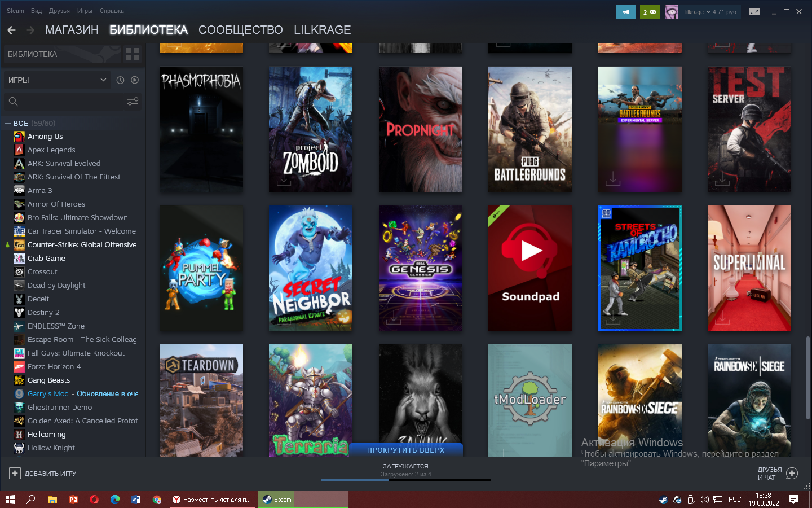Select Crab Game in list

coord(46,259)
